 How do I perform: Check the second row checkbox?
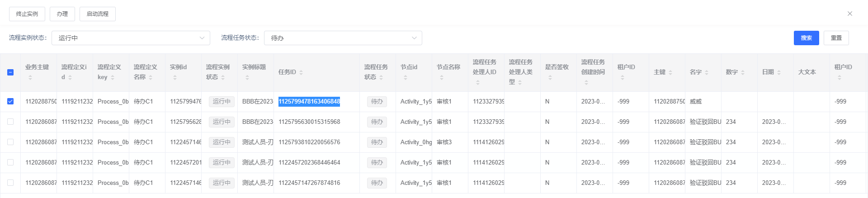point(10,122)
